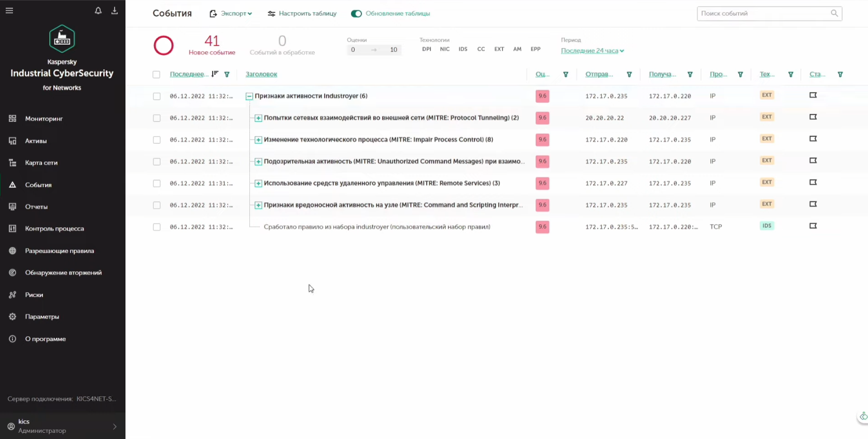Go to Обнаружение вторжений

[63, 273]
